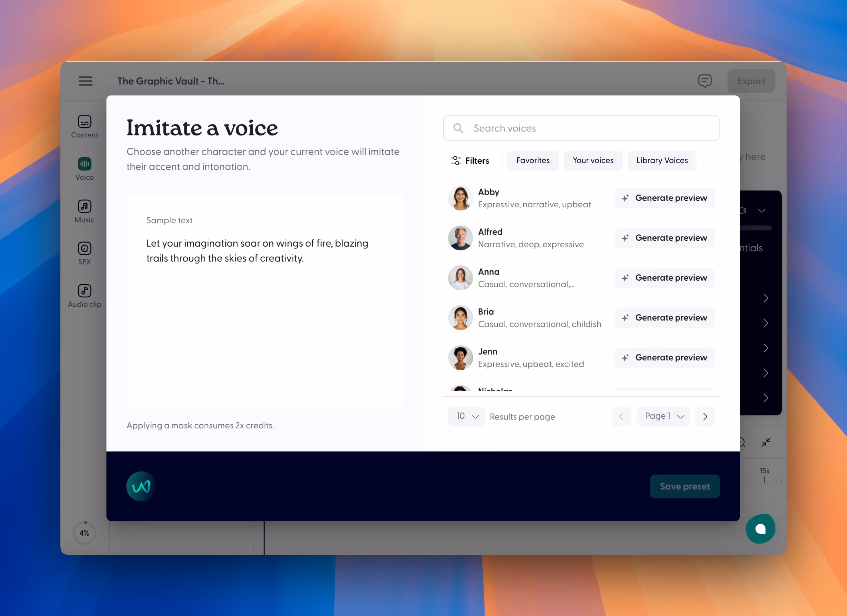This screenshot has height=616, width=847.
Task: Select Anna's avatar
Action: 461,278
